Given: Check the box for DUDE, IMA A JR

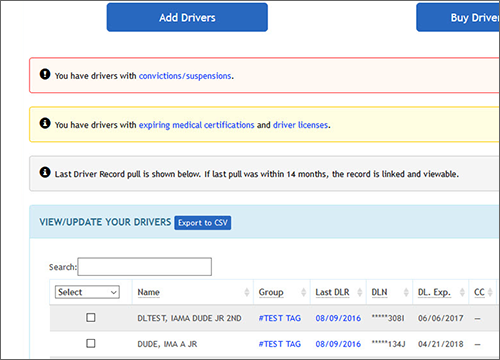Looking at the screenshot, I should tap(91, 343).
